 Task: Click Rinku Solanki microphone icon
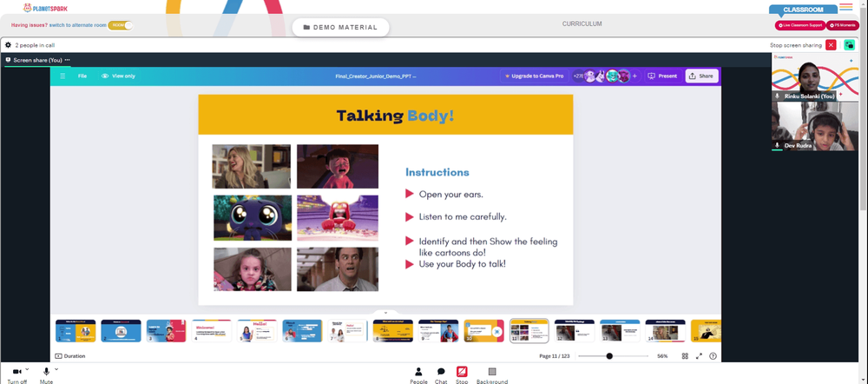[x=777, y=96]
